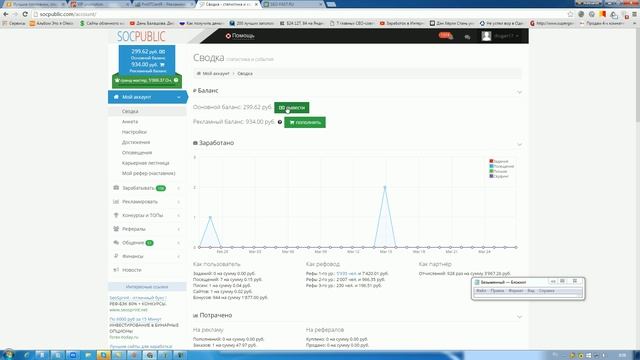Click the user avatar picture
The image size is (640, 360).
[486, 36]
